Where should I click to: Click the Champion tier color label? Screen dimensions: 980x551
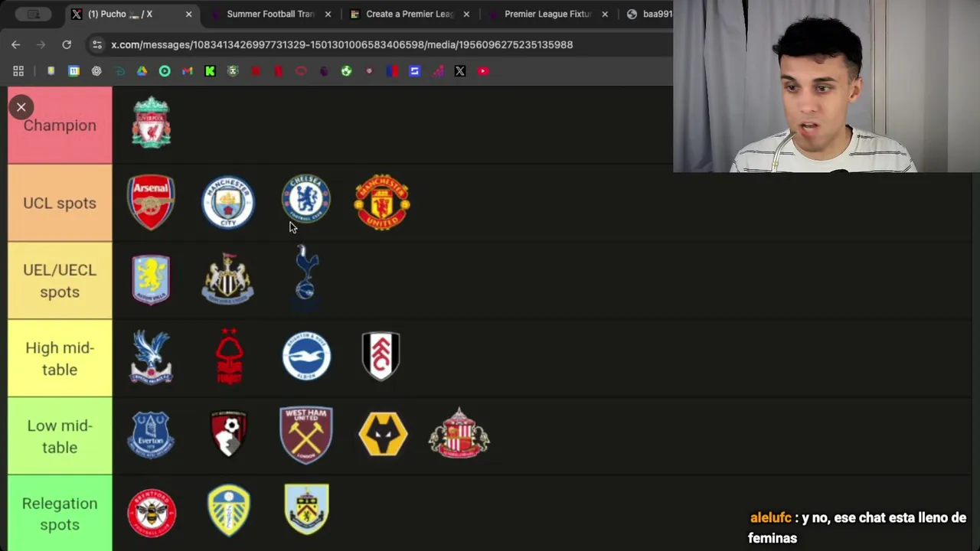coord(60,125)
